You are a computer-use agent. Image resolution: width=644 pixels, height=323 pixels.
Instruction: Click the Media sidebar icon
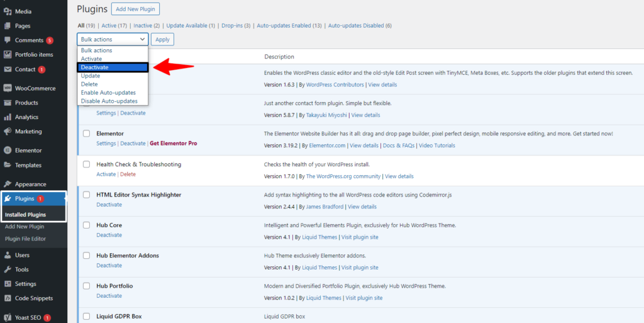pos(8,11)
